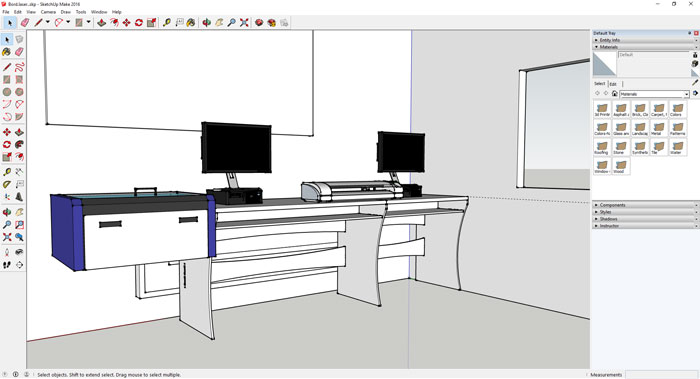
Task: Activate the Zoom Window tool
Action: [19, 225]
